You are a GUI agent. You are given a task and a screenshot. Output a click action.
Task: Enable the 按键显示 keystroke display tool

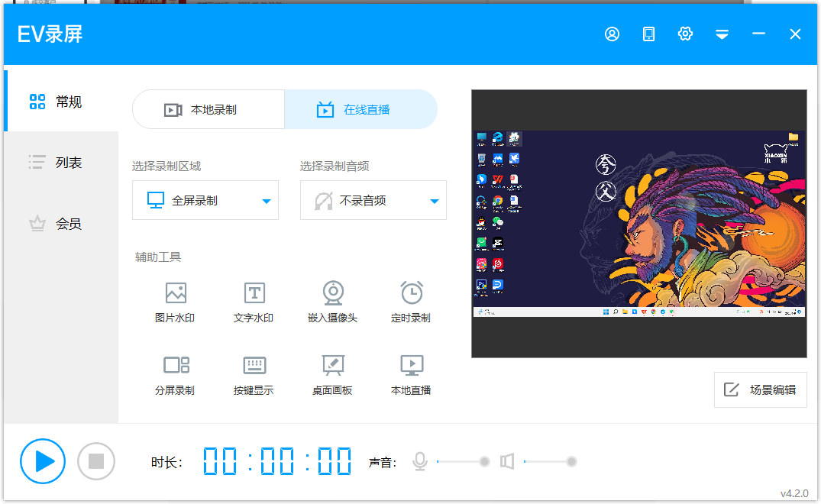(254, 375)
